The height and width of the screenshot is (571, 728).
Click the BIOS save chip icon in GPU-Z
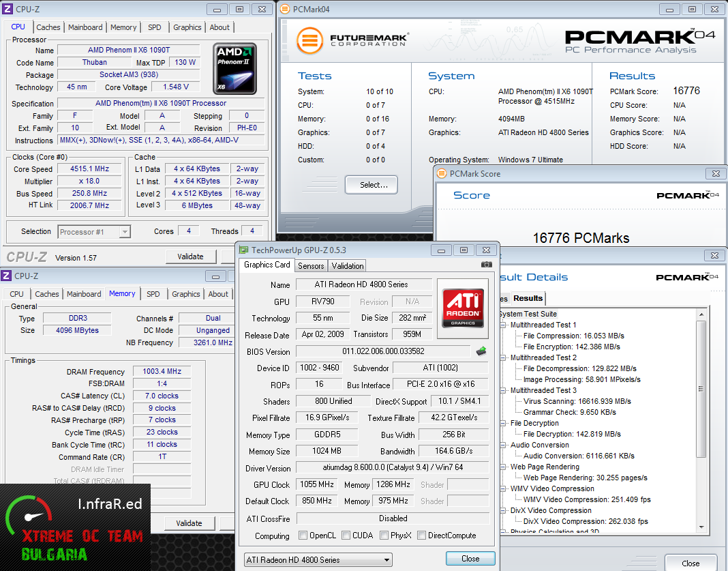(x=481, y=351)
